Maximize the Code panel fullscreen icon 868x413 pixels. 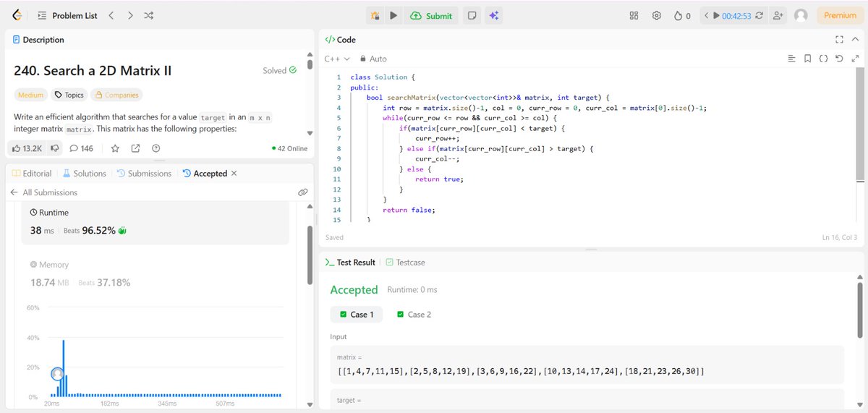coord(839,40)
